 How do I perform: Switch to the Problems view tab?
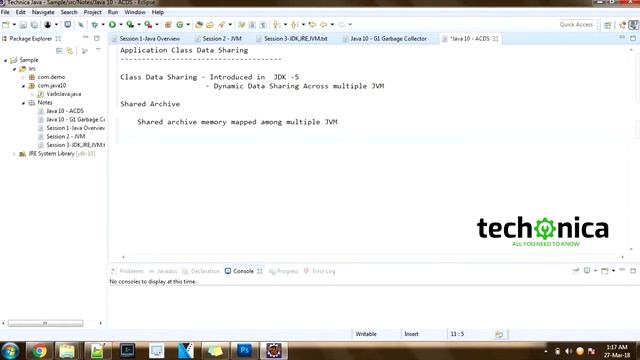pos(131,271)
